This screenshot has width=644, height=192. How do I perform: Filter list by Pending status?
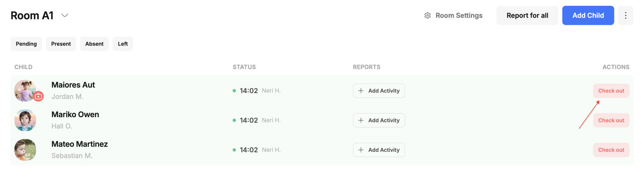tap(26, 44)
